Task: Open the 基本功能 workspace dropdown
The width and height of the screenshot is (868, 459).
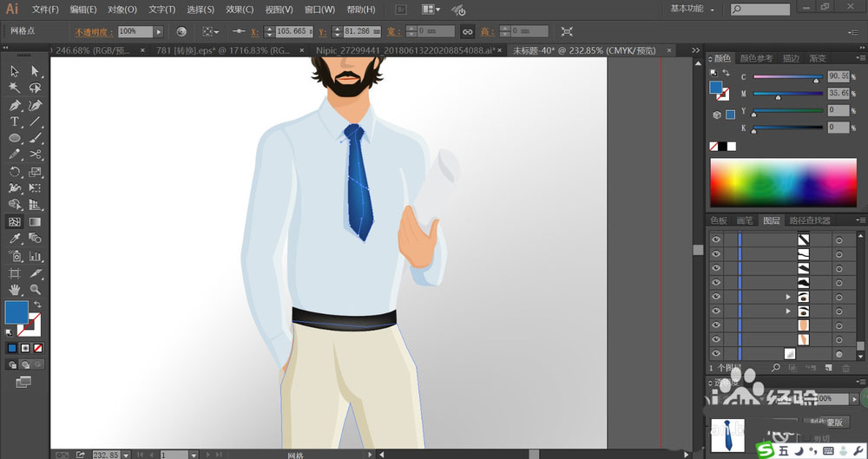Action: click(692, 9)
